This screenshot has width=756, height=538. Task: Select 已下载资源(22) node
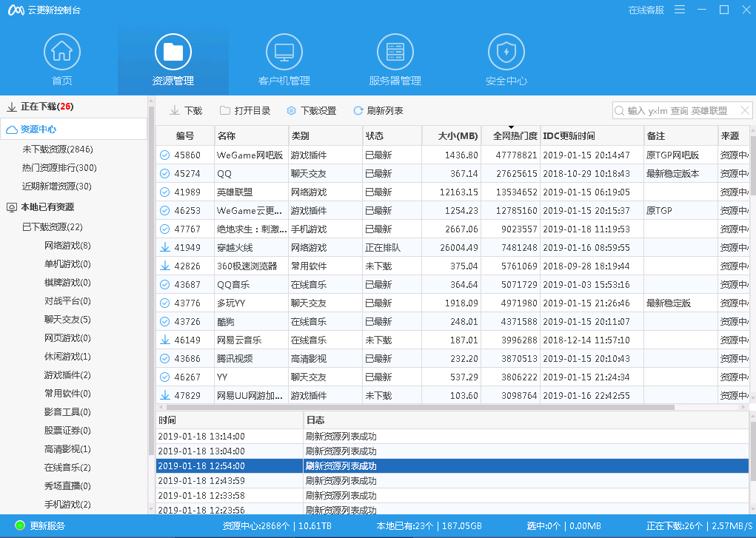53,226
